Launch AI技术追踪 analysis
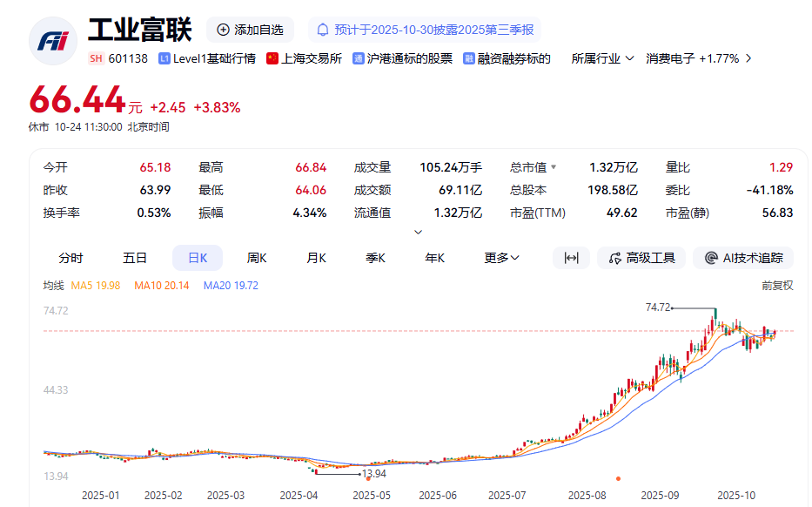Image resolution: width=812 pixels, height=507 pixels. coord(743,258)
